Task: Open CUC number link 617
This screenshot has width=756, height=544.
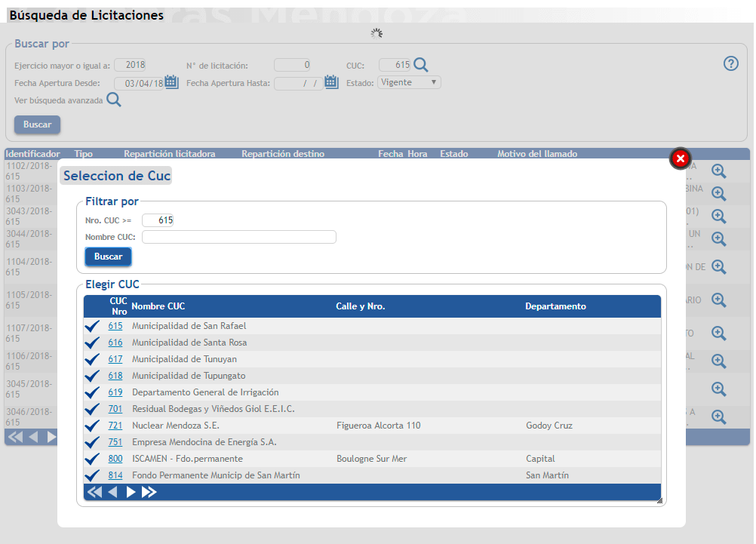Action: [x=115, y=359]
